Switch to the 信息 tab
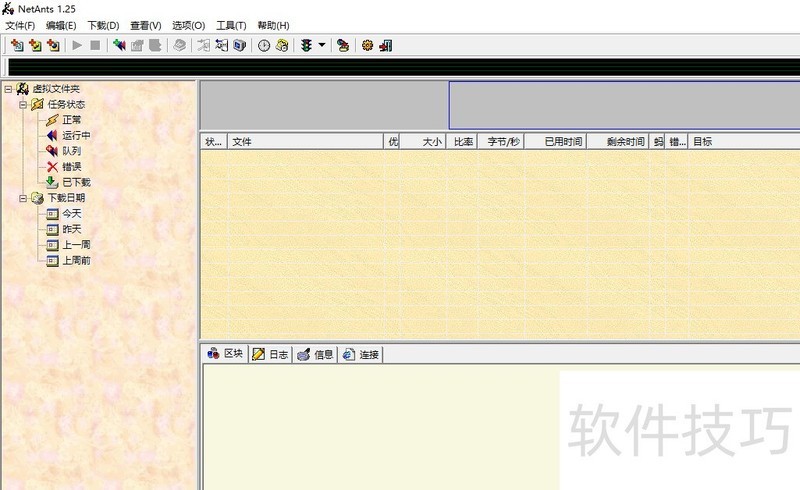This screenshot has height=490, width=800. click(315, 354)
